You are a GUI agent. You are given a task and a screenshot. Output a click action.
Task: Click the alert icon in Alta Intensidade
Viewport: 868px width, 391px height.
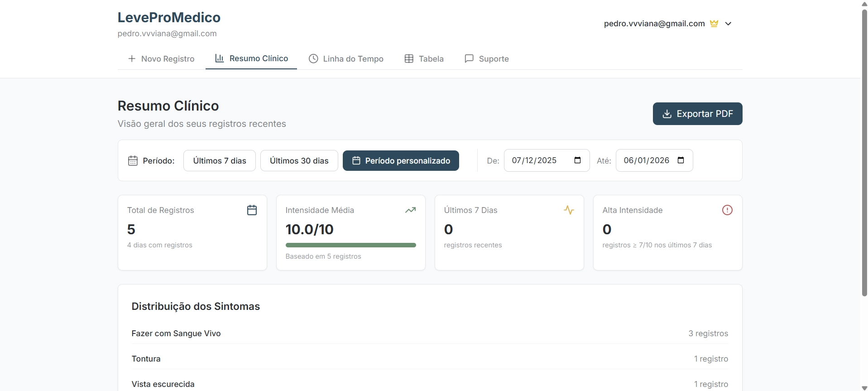727,210
